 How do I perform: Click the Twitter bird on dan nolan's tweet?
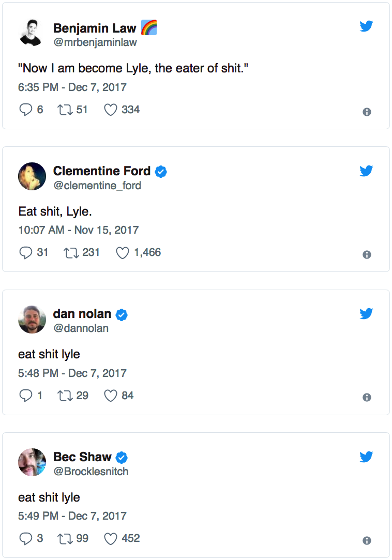[x=366, y=313]
